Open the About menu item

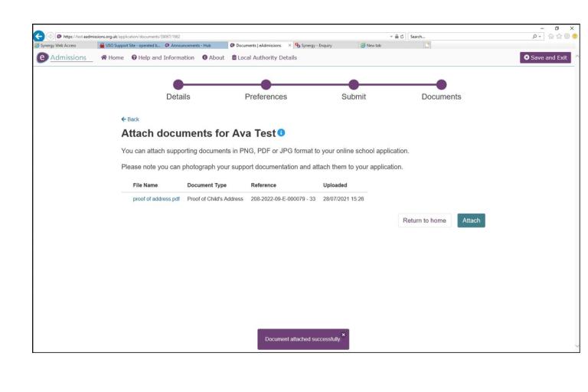(x=213, y=57)
